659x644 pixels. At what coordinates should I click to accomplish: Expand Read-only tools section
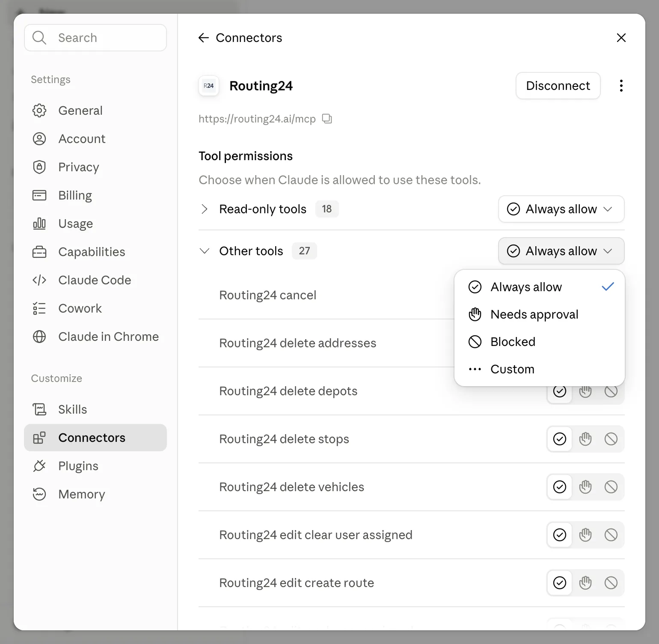tap(205, 209)
